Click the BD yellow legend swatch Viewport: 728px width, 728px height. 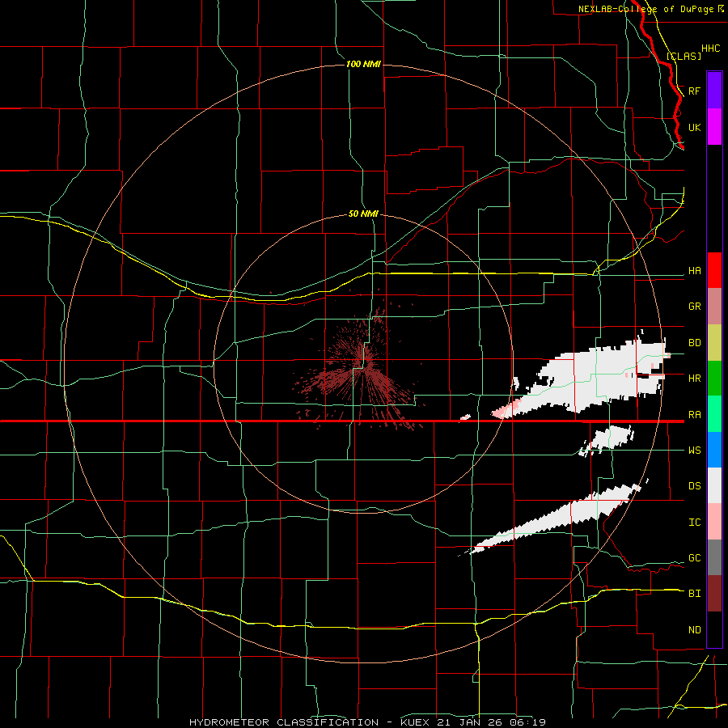click(x=714, y=343)
